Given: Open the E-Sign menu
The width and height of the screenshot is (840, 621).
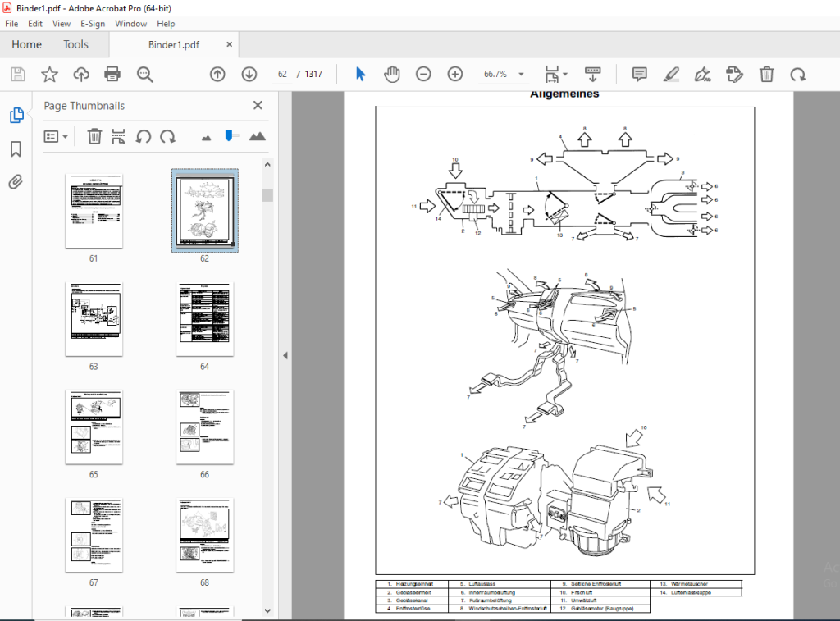Looking at the screenshot, I should (x=93, y=24).
